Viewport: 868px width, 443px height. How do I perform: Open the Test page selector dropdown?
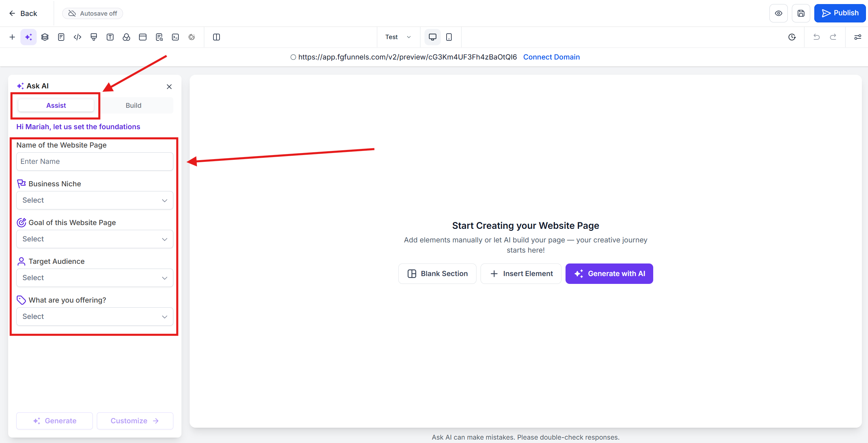click(398, 37)
